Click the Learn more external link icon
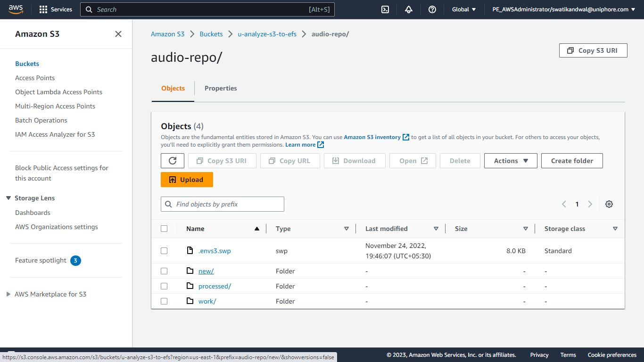644x362 pixels. (x=321, y=145)
